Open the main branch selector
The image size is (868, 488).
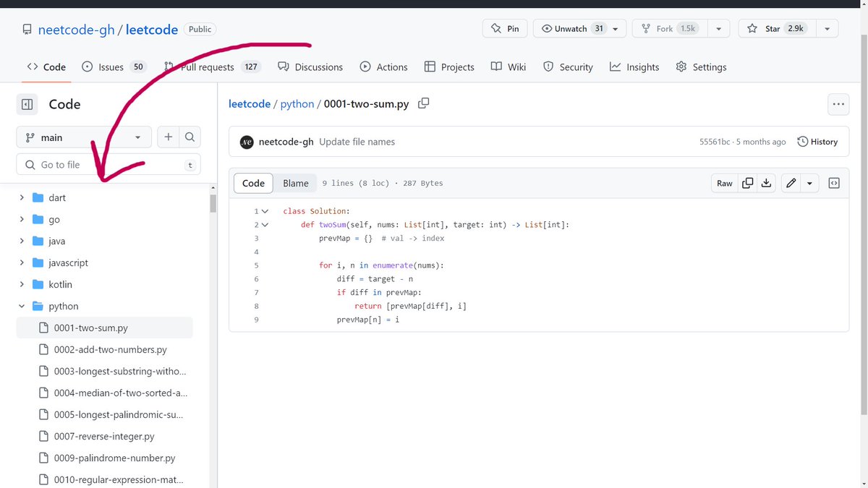pos(84,137)
